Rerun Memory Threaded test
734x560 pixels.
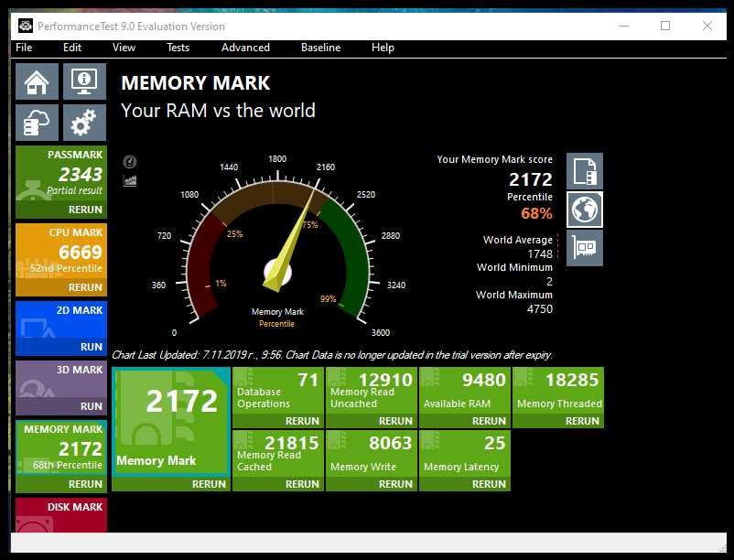[x=582, y=421]
